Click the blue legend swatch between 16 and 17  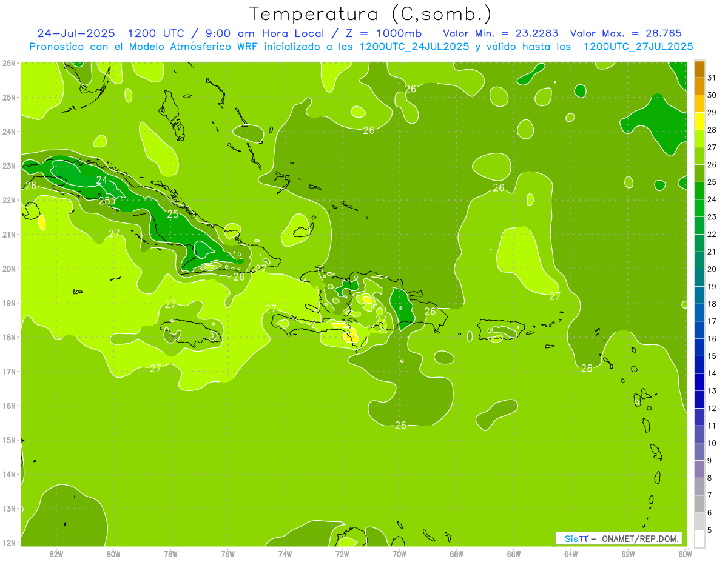coord(699,330)
